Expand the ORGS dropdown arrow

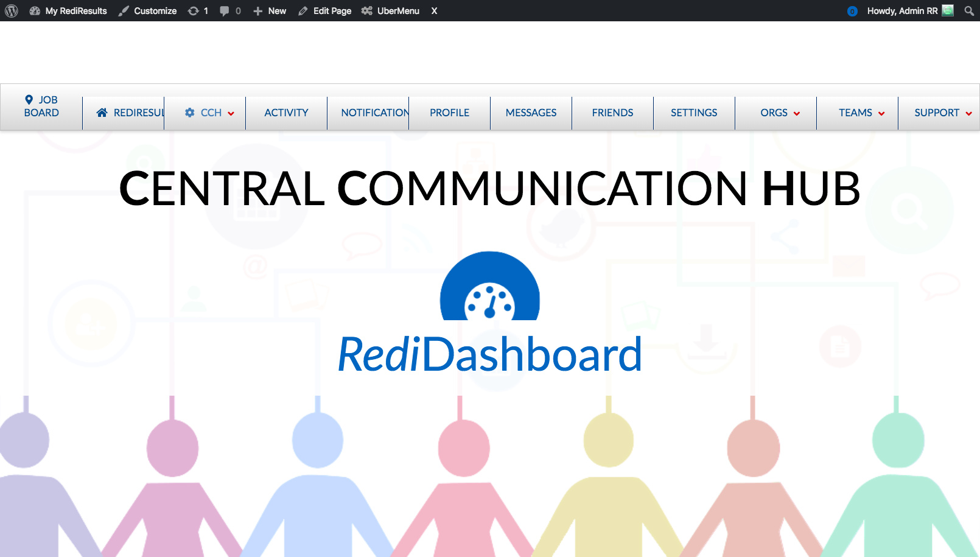[797, 113]
